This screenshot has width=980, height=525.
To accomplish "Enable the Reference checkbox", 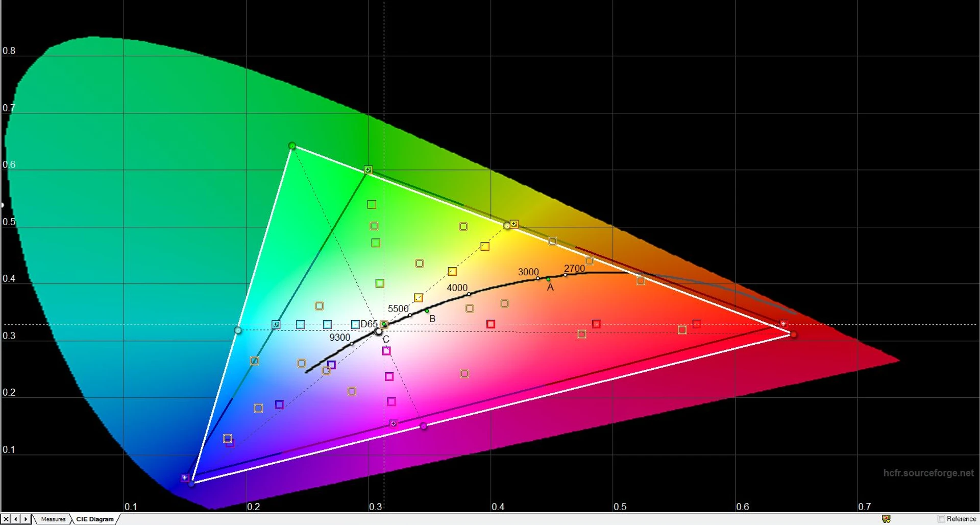I will click(x=941, y=519).
